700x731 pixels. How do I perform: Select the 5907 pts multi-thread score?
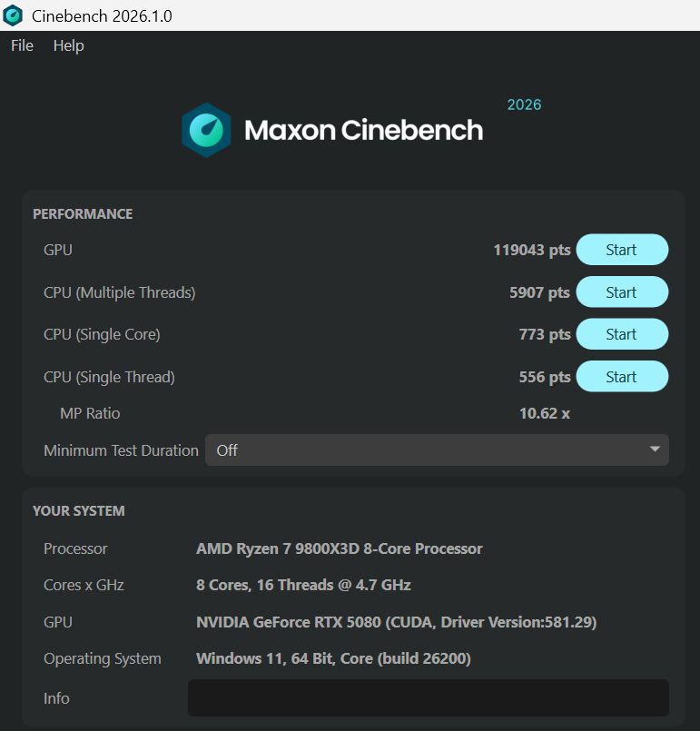[x=539, y=292]
